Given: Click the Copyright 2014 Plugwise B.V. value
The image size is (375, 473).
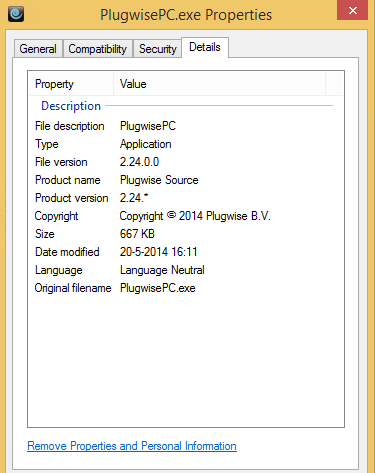Looking at the screenshot, I should click(195, 216).
